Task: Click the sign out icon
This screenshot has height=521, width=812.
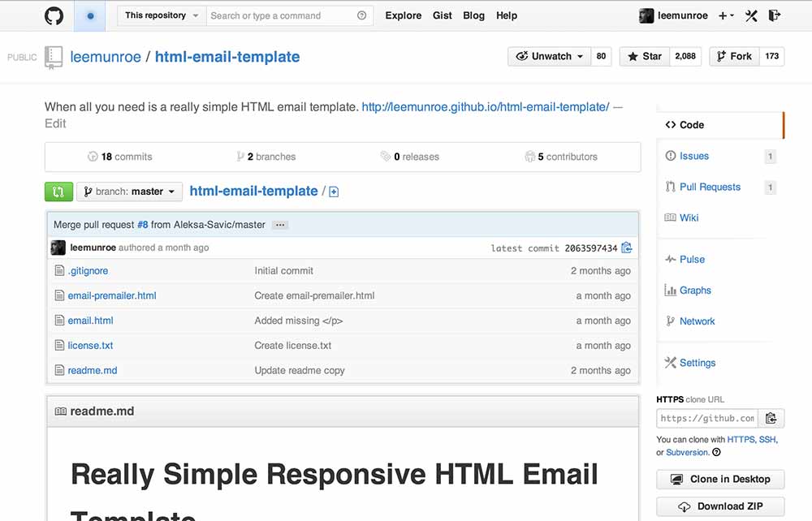Action: pos(774,15)
